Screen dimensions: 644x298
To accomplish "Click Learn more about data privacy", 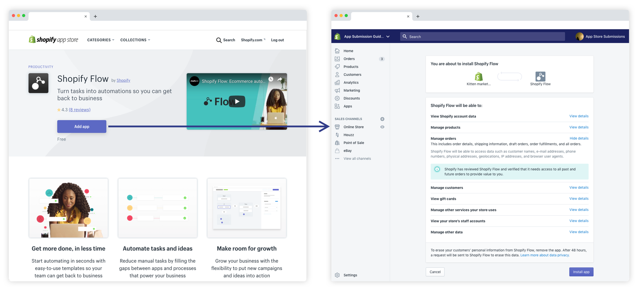I will pos(545,255).
